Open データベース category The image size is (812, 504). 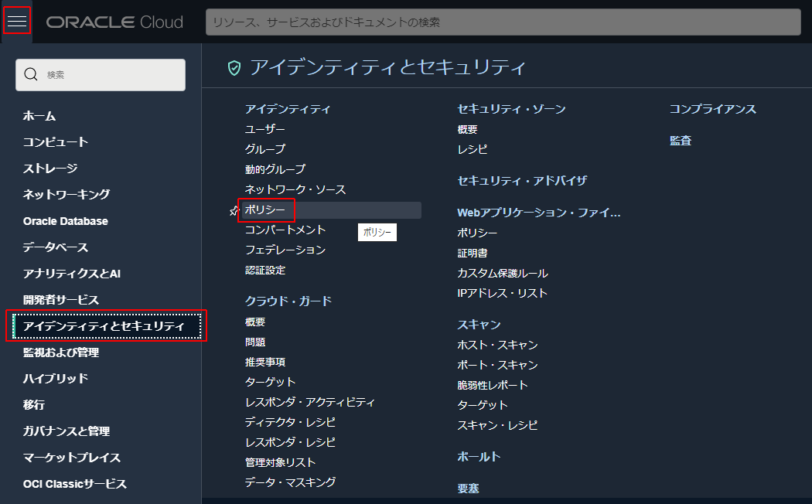click(56, 247)
